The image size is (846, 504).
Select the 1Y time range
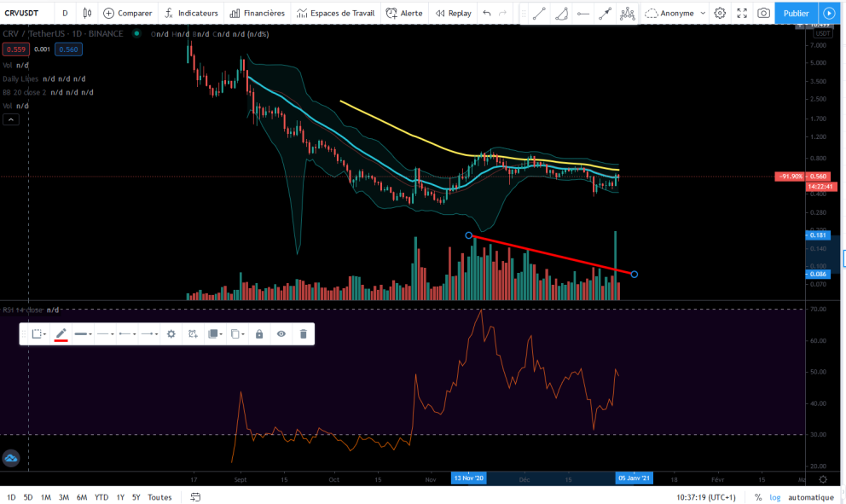120,497
